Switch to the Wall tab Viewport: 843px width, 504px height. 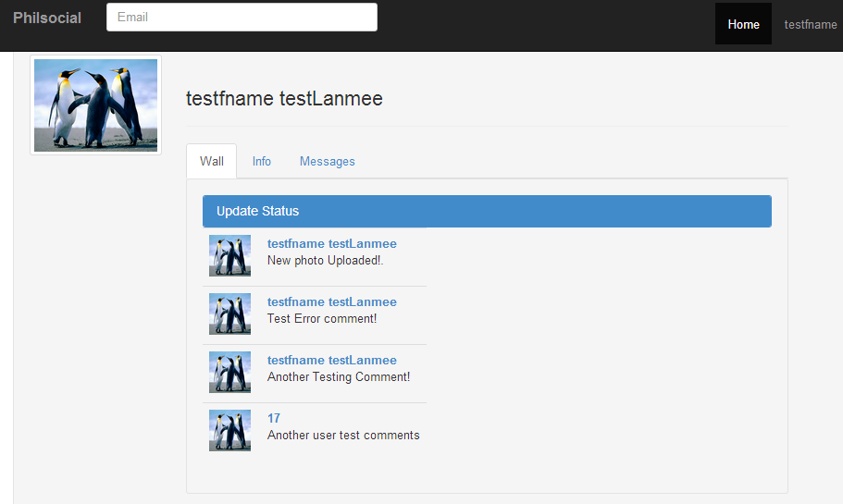[211, 161]
